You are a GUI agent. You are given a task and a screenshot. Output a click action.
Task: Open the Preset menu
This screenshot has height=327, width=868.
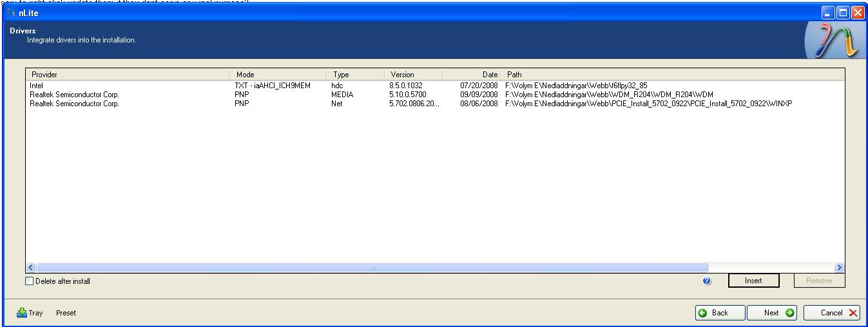coord(66,313)
